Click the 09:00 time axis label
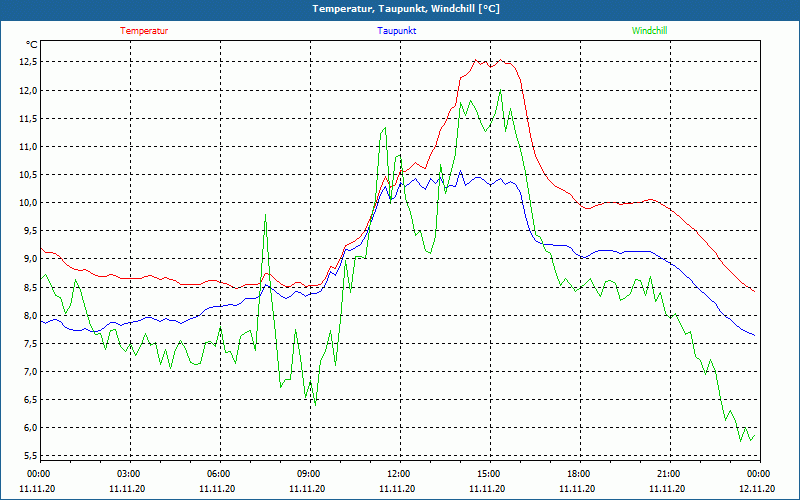Image resolution: width=800 pixels, height=500 pixels. [310, 474]
